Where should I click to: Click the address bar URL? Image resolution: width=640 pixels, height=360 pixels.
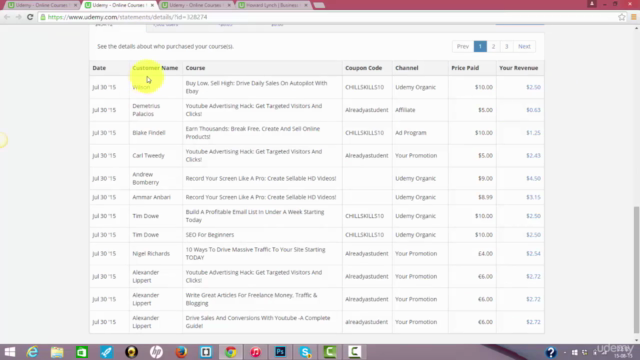127,17
